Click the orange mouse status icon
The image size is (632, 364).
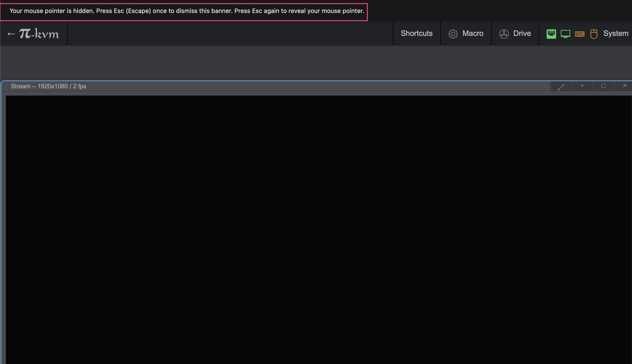point(594,34)
